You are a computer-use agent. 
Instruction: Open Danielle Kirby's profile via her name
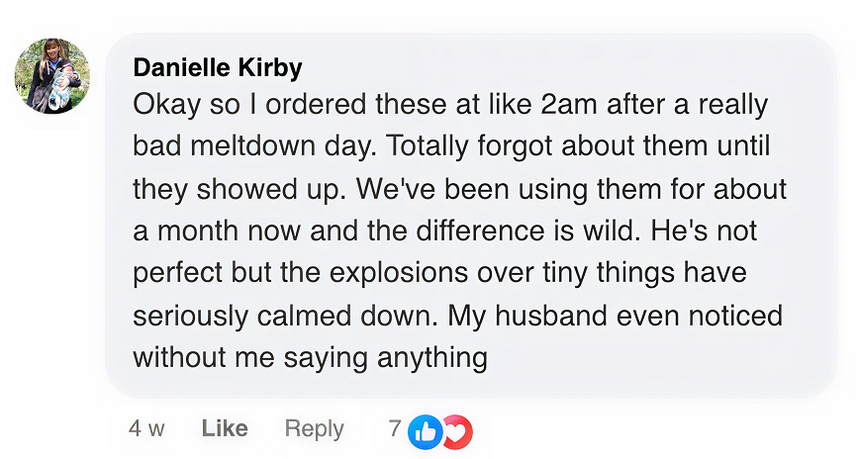coord(217,68)
